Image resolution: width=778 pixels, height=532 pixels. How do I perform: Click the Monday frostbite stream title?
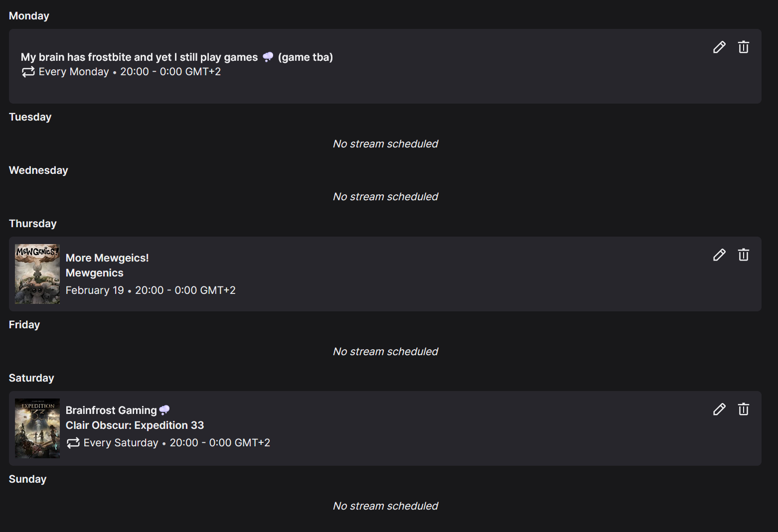coord(140,57)
